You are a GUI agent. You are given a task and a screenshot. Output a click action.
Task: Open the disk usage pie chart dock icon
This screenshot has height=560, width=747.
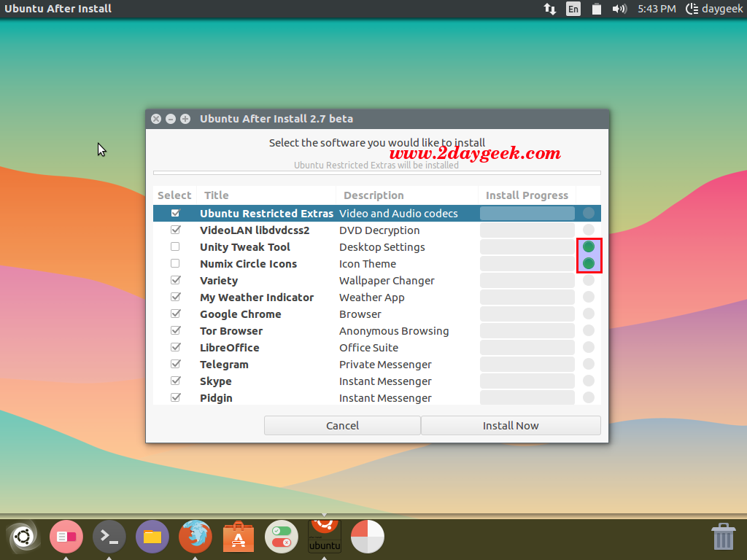(368, 537)
